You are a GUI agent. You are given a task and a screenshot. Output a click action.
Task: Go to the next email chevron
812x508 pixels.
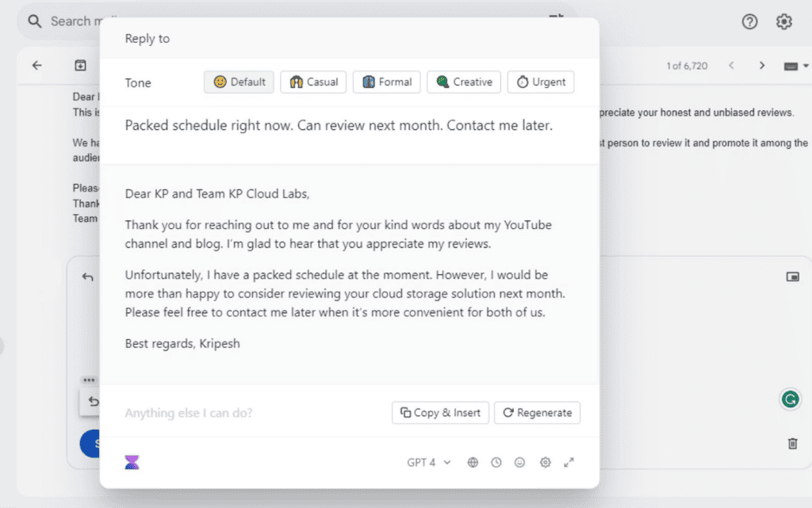point(762,66)
